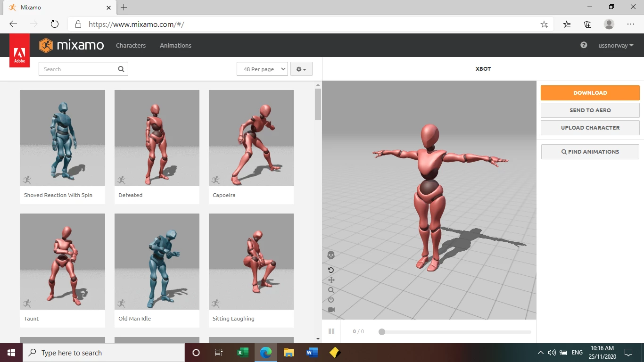Select the Old Man Idle thumbnail
The height and width of the screenshot is (362, 644).
(157, 262)
